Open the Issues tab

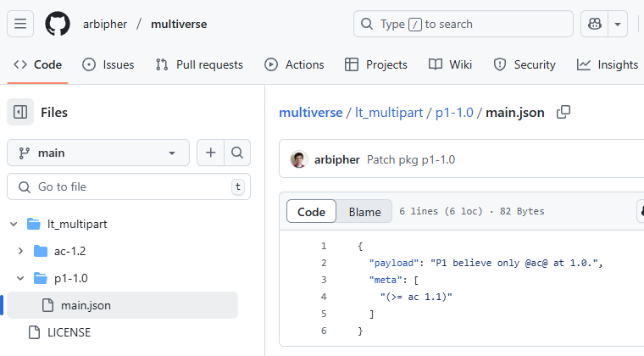[x=108, y=64]
